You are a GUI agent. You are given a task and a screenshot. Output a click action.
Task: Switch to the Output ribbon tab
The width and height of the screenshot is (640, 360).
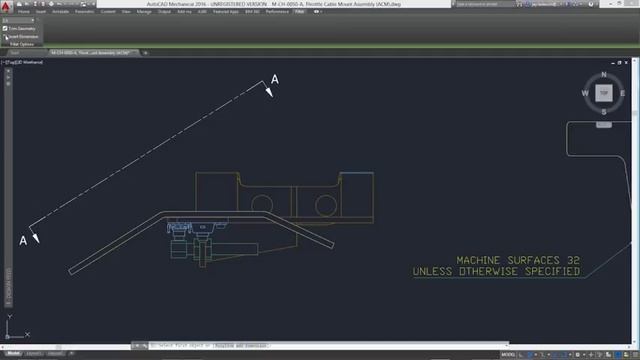click(x=164, y=12)
